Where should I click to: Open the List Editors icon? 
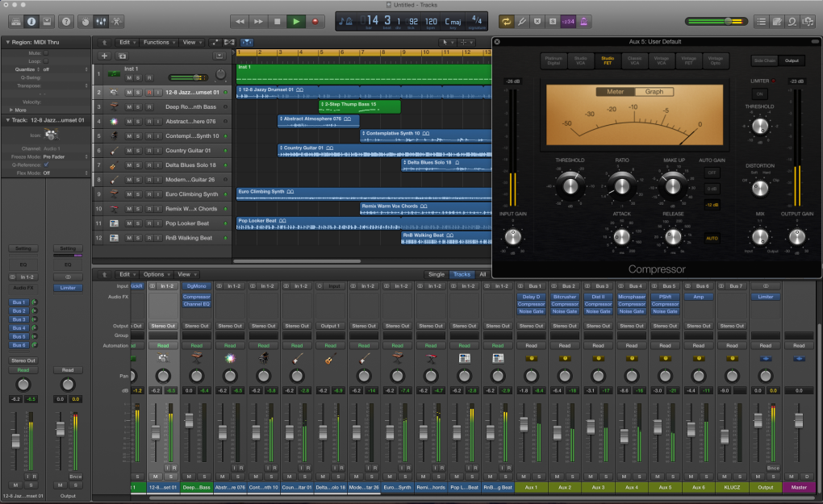tap(761, 22)
